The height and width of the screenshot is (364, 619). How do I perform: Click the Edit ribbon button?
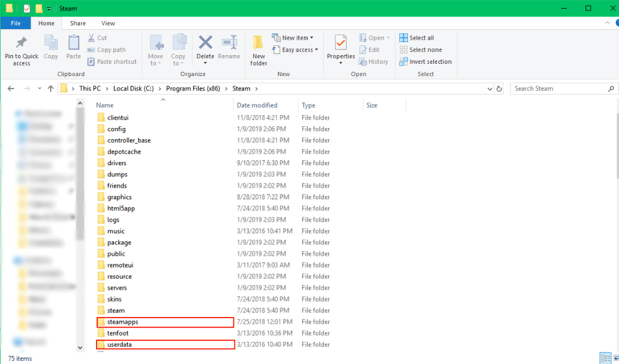369,50
